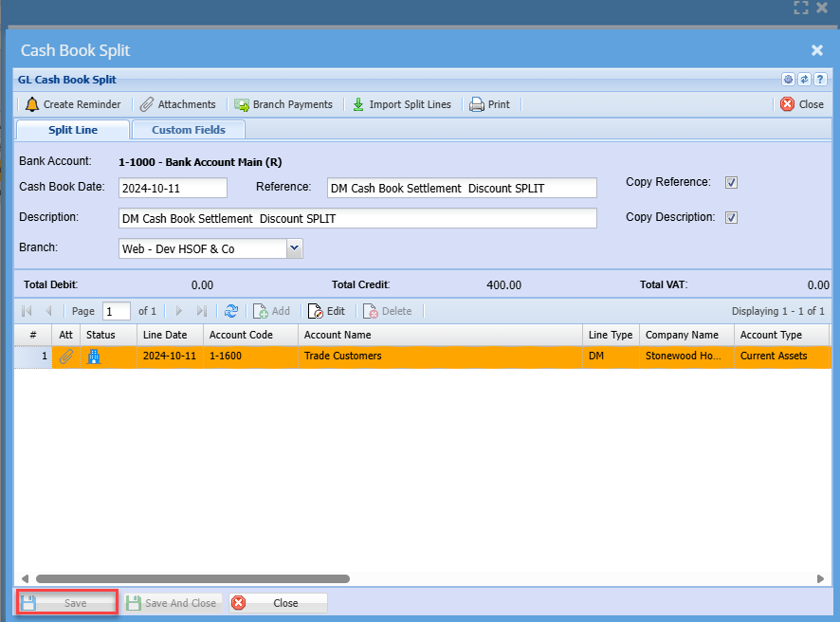Viewport: 840px width, 622px height.
Task: Click the Cash Book Date field
Action: pyautogui.click(x=173, y=188)
